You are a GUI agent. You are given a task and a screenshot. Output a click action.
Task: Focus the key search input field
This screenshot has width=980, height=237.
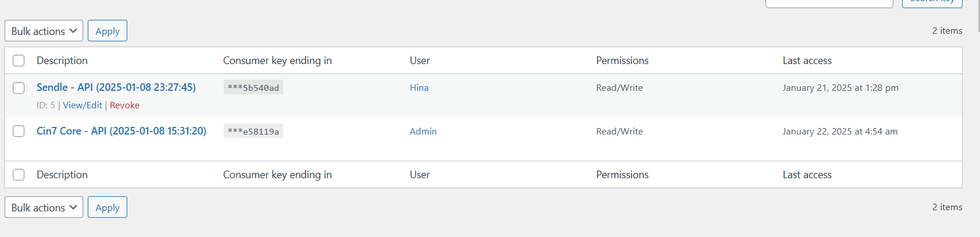[829, 3]
